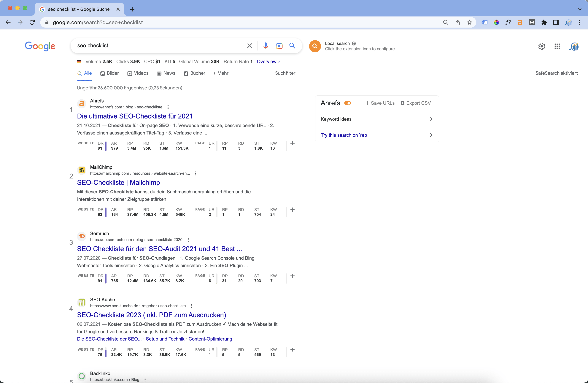Click the voice search microphone icon

pyautogui.click(x=266, y=46)
